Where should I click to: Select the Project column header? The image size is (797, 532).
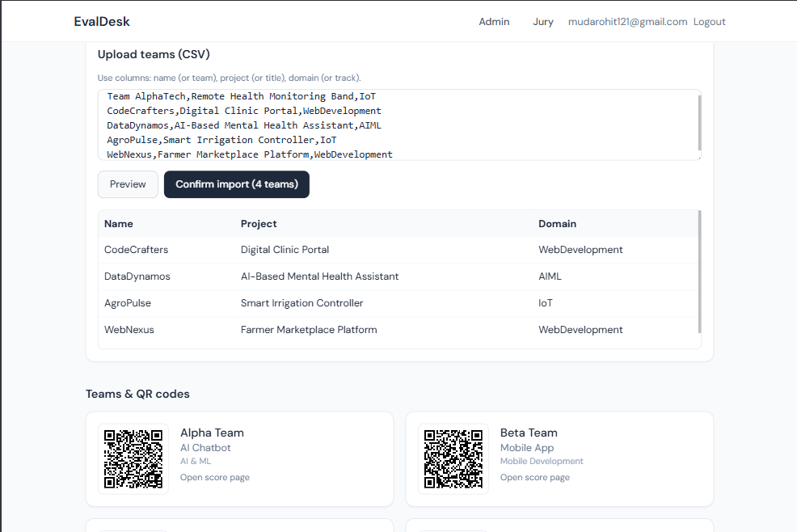259,224
